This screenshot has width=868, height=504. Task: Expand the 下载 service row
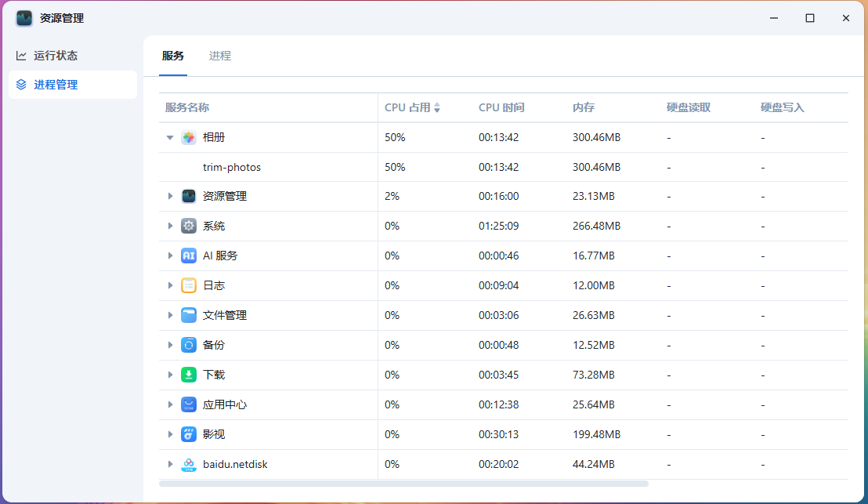(x=170, y=375)
